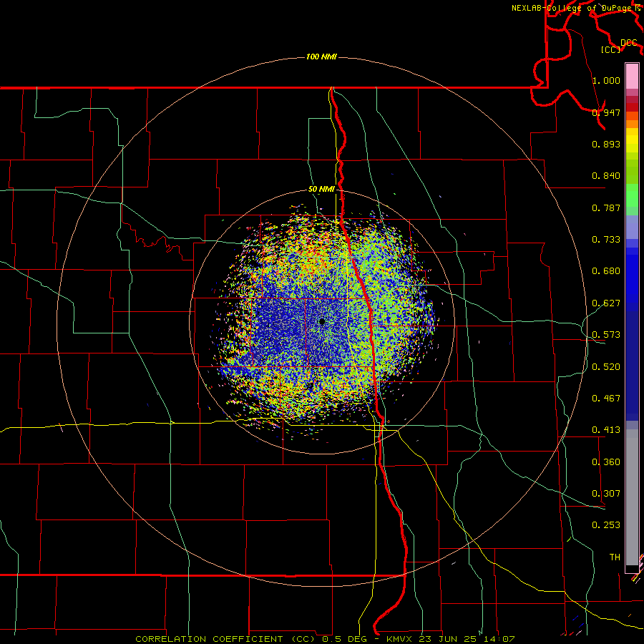Click the 0.253 scale value

coord(606,525)
